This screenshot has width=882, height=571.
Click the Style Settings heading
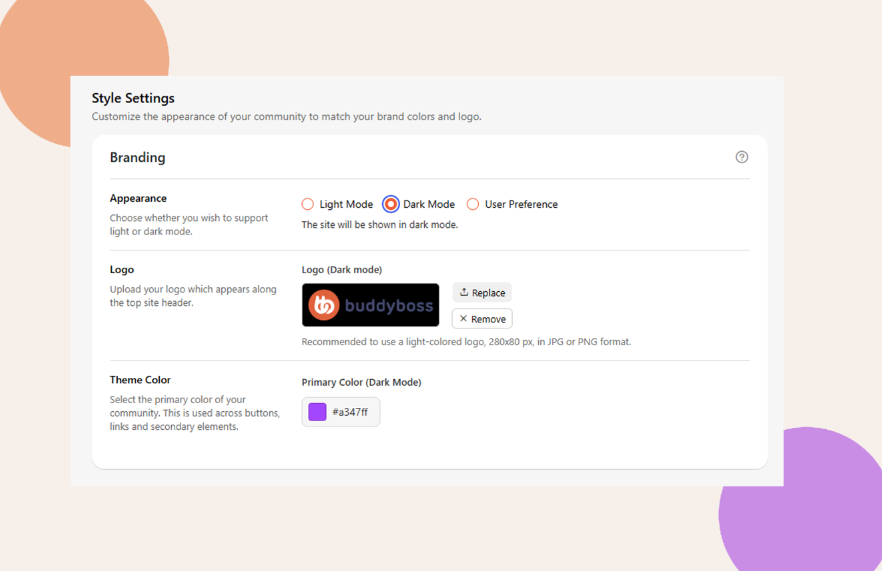(133, 98)
